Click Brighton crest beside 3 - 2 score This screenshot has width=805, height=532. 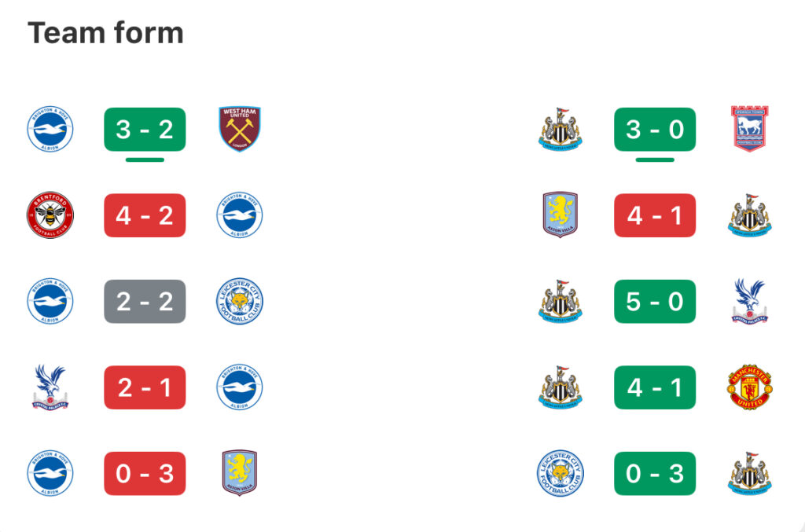click(x=50, y=129)
